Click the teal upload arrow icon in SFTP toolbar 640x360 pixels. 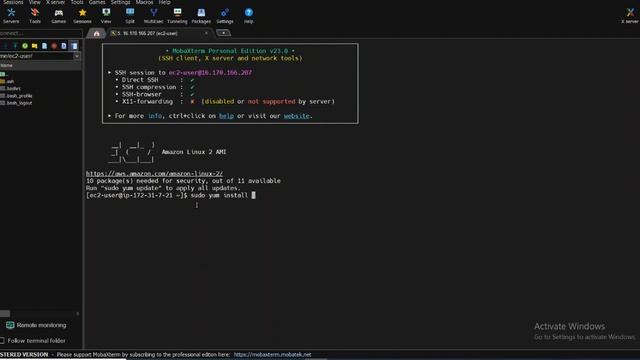point(15,46)
